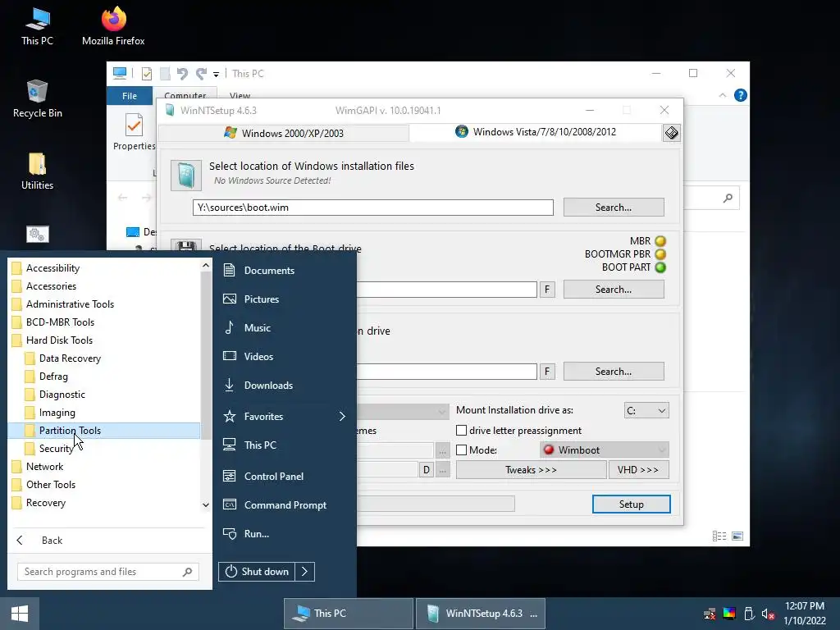840x630 pixels.
Task: Launch Mozilla Firefox from the desktop
Action: pos(113,27)
